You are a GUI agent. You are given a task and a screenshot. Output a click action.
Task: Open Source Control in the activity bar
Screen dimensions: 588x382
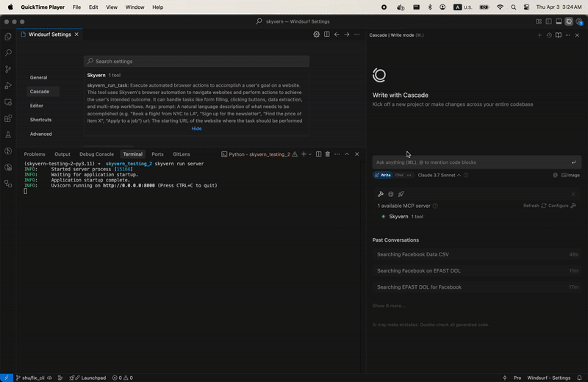pyautogui.click(x=8, y=69)
